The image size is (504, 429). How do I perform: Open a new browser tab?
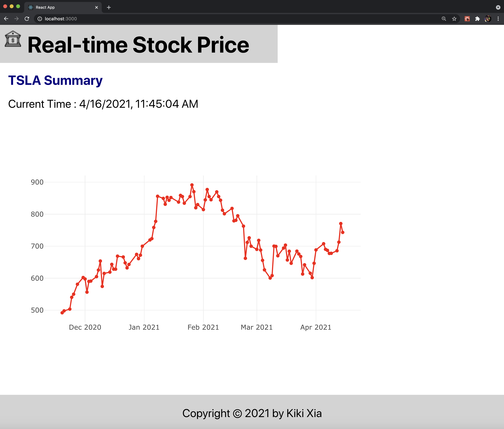pyautogui.click(x=109, y=7)
